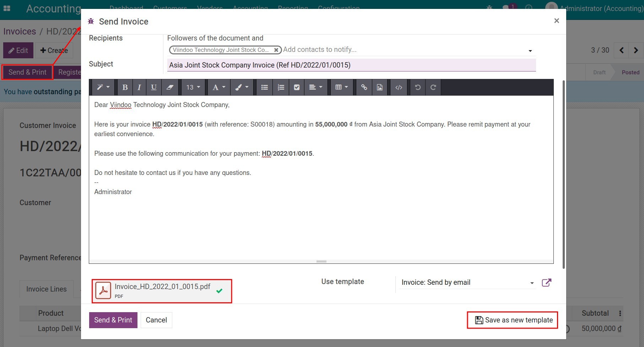Image resolution: width=644 pixels, height=347 pixels.
Task: Undo the last editor change
Action: click(417, 87)
